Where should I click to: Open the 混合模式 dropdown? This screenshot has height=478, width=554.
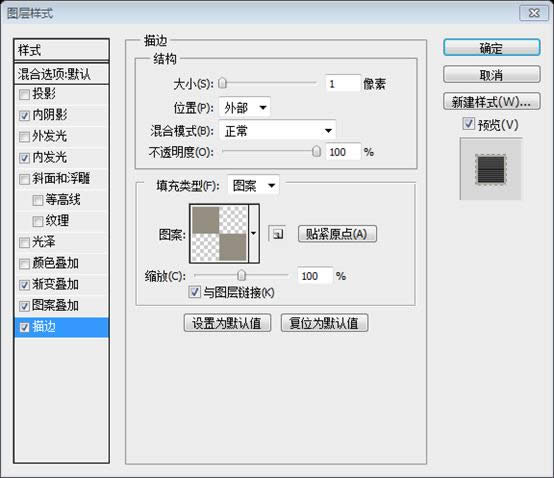coord(277,131)
